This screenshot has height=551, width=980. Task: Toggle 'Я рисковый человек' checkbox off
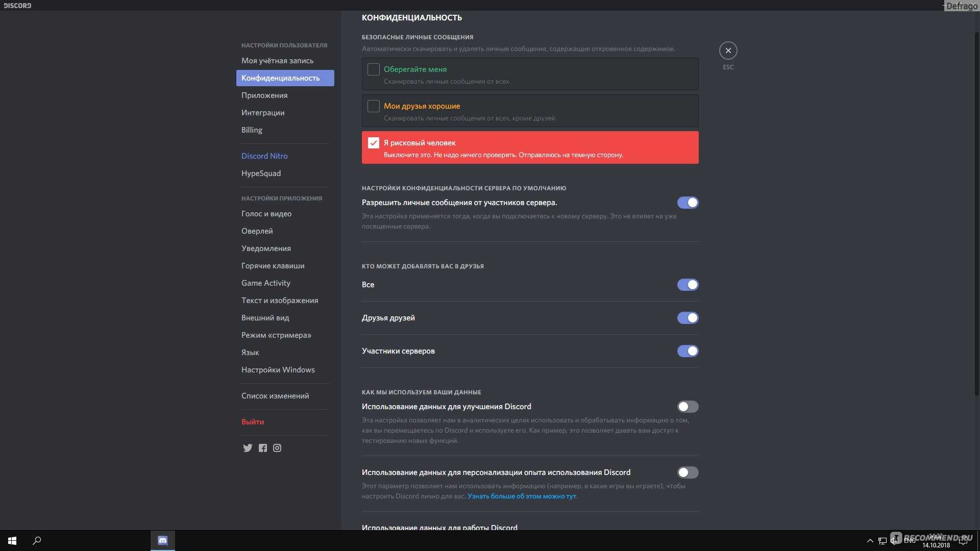[373, 143]
